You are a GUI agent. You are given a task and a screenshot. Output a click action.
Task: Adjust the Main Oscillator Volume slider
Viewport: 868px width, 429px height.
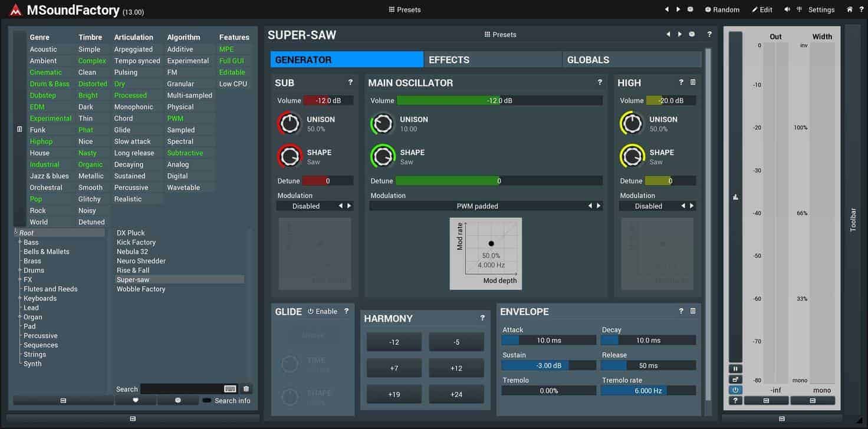click(x=499, y=101)
